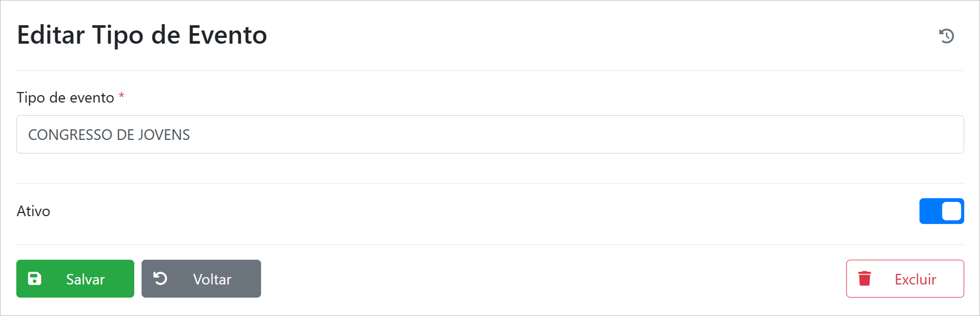
Task: Click the red Excluir text
Action: point(915,279)
